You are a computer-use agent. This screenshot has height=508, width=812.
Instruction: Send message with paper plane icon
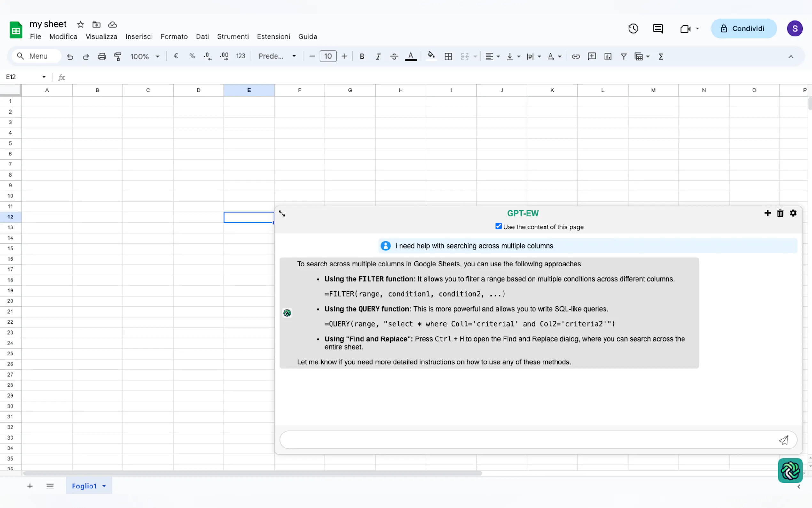coord(784,440)
